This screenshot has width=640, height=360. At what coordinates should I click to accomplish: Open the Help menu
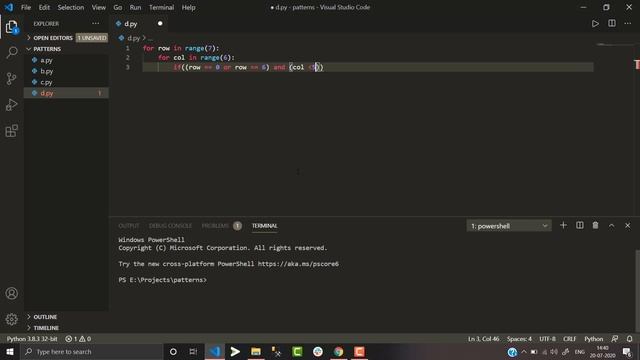[188, 7]
